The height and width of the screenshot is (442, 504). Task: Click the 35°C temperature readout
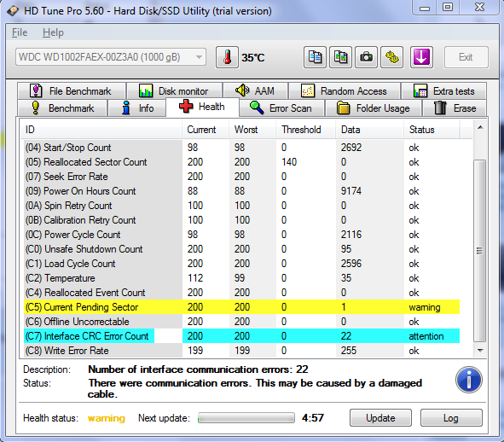pos(253,57)
